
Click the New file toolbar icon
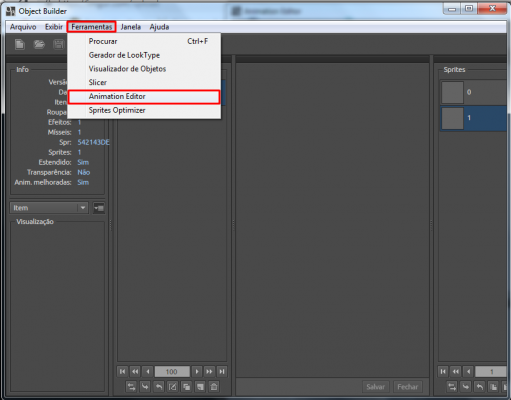[20, 44]
